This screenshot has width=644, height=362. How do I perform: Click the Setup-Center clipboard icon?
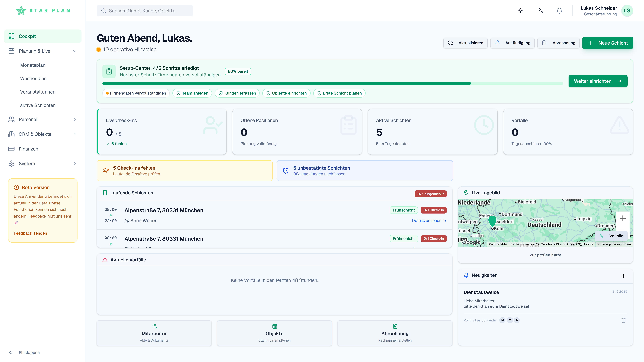(109, 71)
